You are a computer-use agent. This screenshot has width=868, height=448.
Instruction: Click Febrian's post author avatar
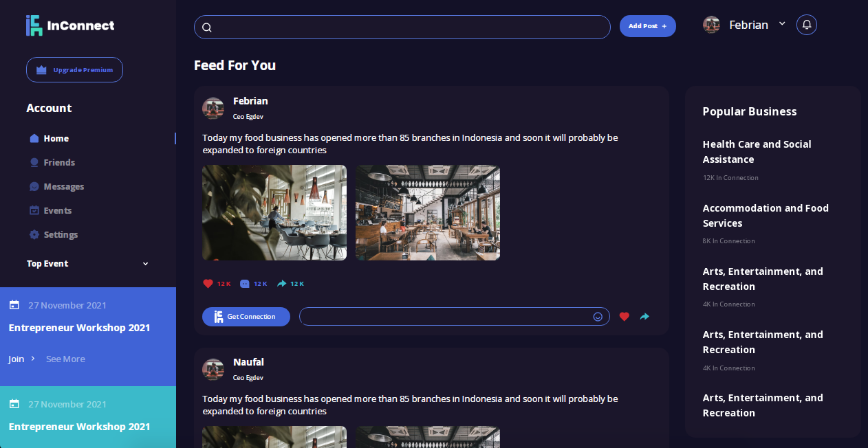[x=213, y=109]
